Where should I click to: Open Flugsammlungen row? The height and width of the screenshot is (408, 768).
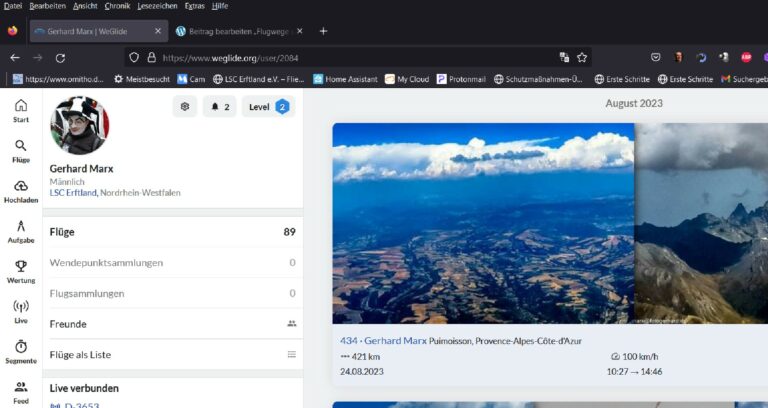[172, 293]
